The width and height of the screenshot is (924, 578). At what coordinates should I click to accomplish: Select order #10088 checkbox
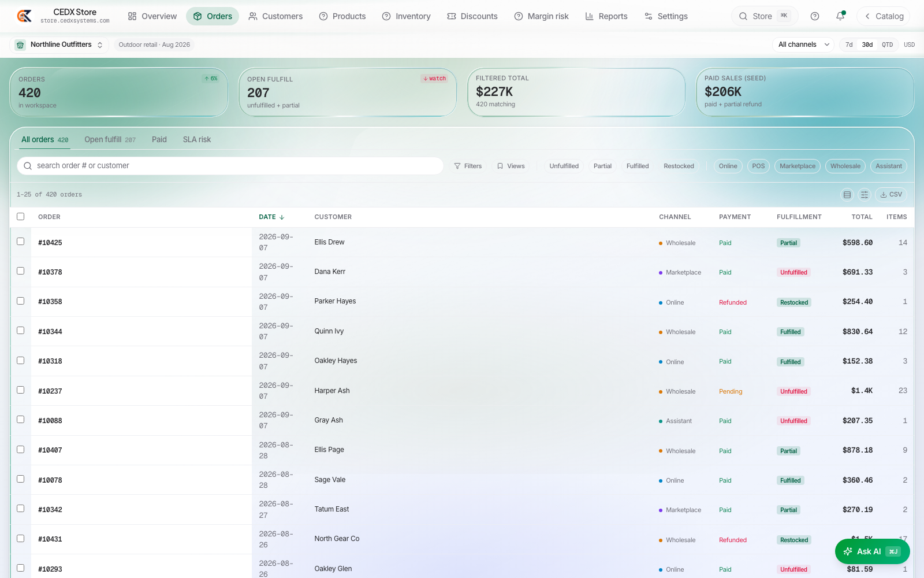21,420
